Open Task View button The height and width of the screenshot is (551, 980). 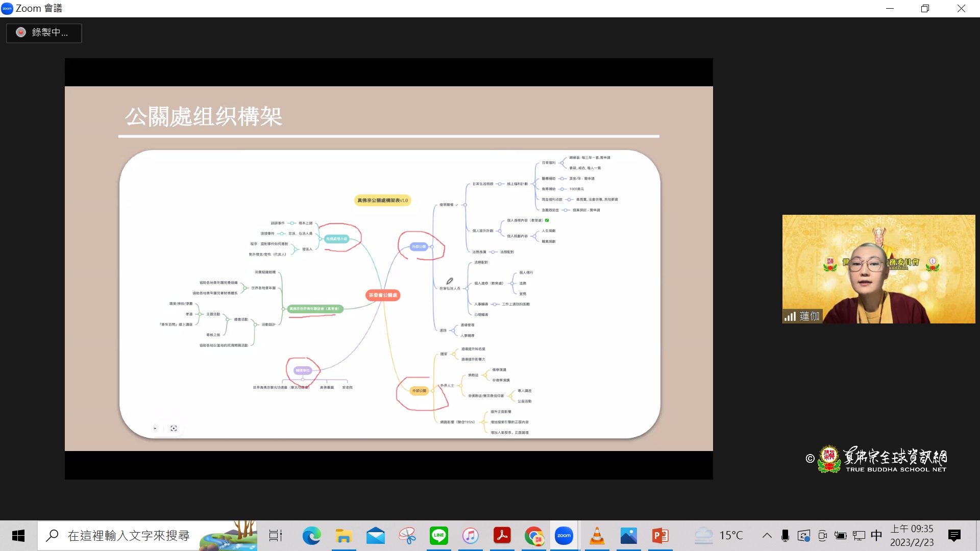tap(276, 536)
